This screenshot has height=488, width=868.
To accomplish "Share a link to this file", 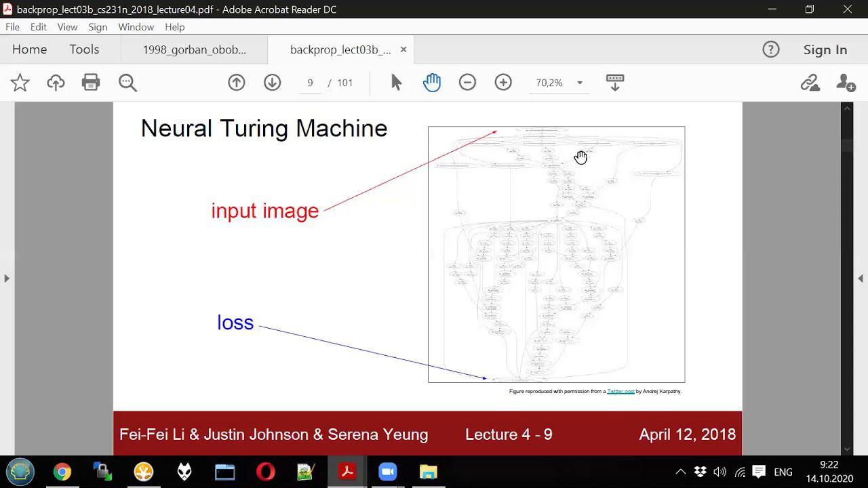I will (810, 83).
